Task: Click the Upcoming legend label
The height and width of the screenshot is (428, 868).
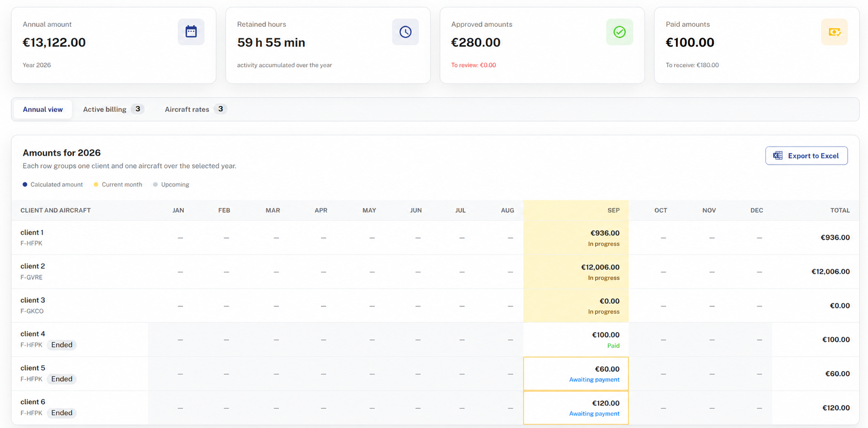Action: [175, 185]
